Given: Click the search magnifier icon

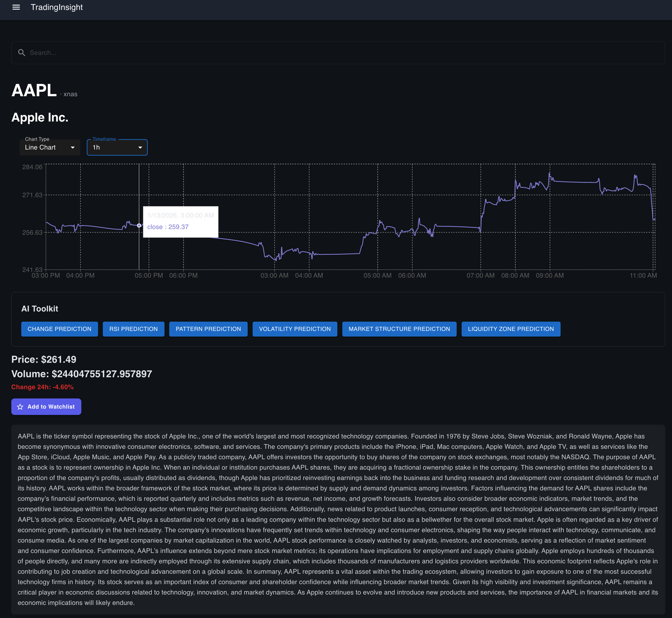Looking at the screenshot, I should (x=22, y=52).
